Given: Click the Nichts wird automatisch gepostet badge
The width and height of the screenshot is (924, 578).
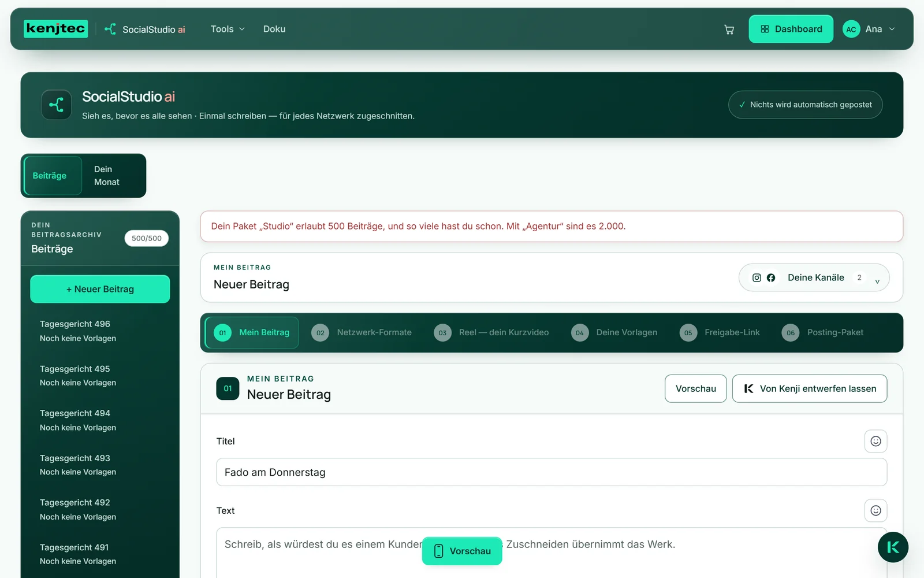Looking at the screenshot, I should pos(805,105).
